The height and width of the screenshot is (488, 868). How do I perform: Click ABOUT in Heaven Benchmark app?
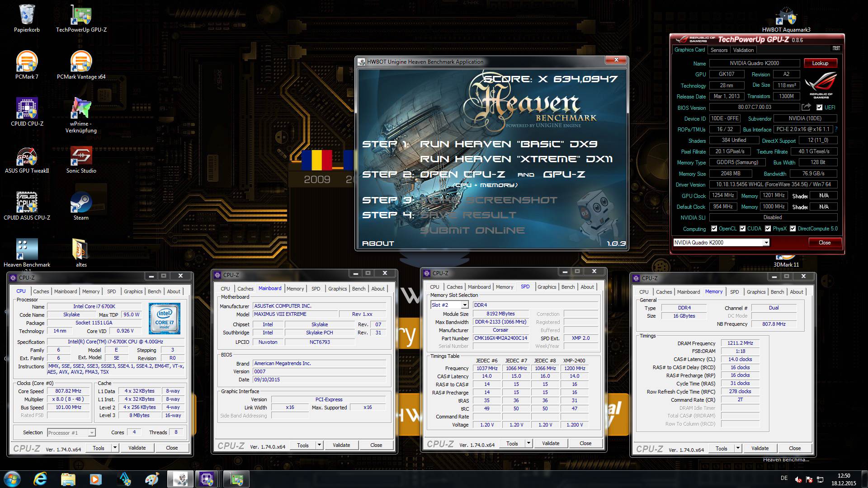click(378, 244)
